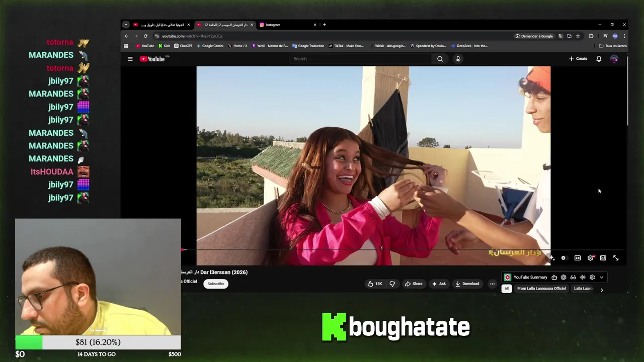Screen dimensions: 644x362
Task: Open Chrome extensions puzzle icon
Action: [591, 36]
